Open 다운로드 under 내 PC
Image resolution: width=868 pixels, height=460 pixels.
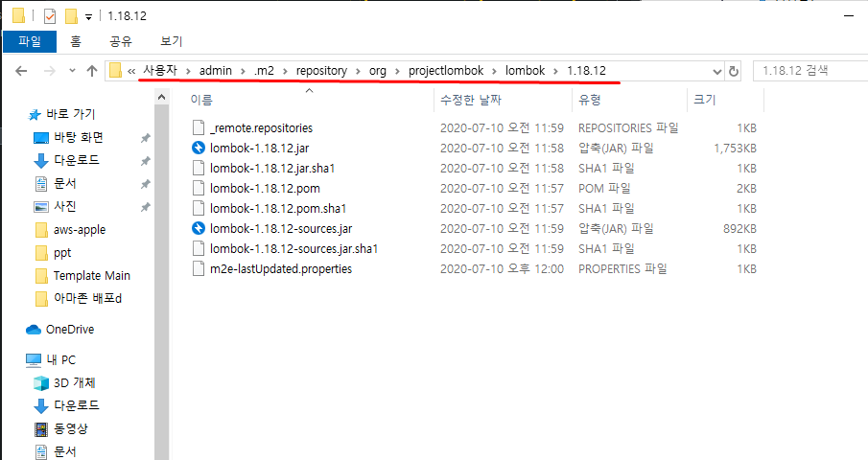77,405
